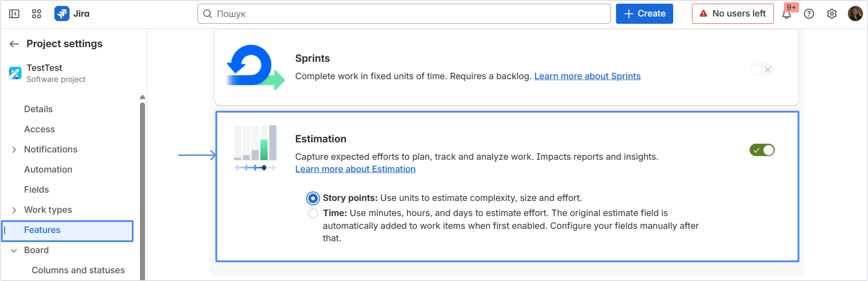The width and height of the screenshot is (868, 281).
Task: Open the user profile avatar
Action: click(855, 14)
